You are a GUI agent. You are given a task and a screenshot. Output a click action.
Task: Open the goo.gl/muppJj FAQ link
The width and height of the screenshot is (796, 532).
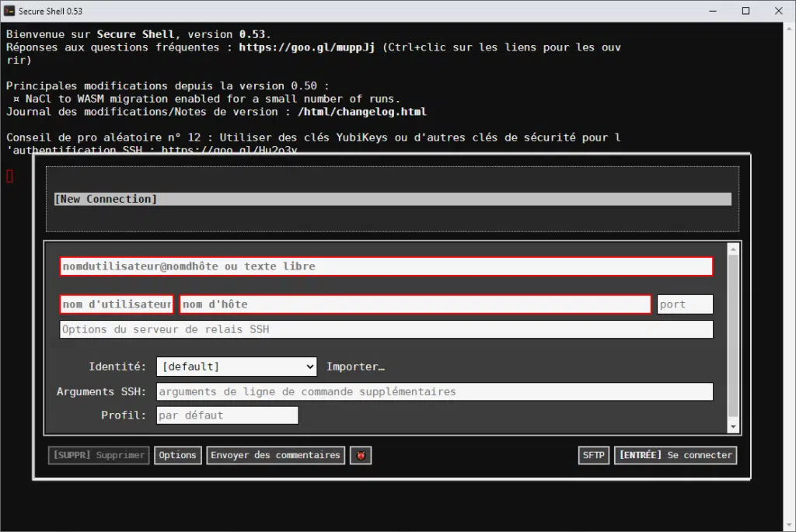(x=306, y=47)
